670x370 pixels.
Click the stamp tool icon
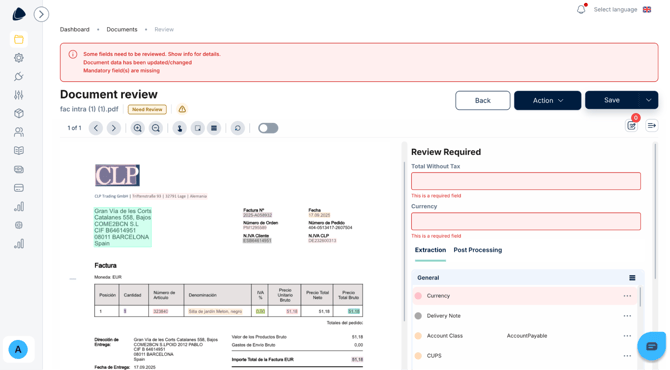click(x=180, y=128)
